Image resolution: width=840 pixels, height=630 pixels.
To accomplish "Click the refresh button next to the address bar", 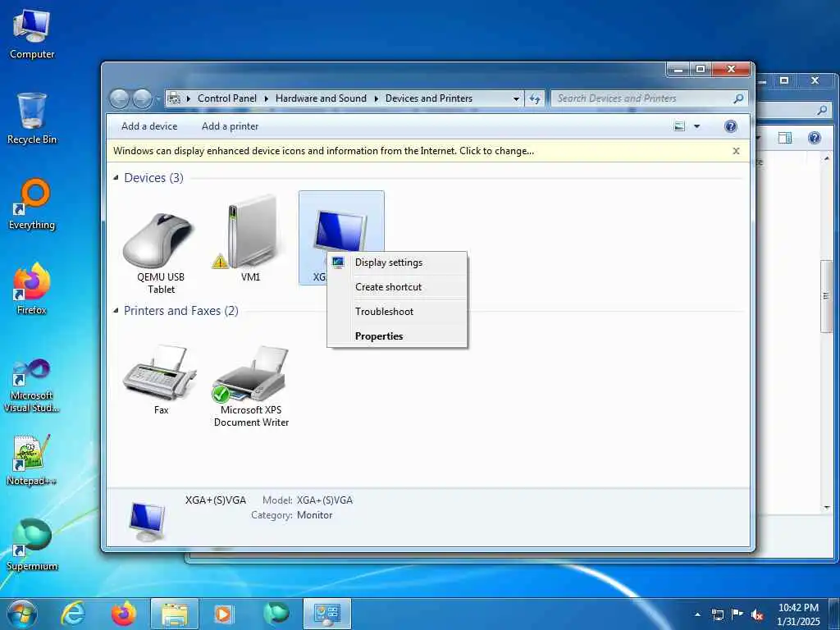I will pos(535,98).
